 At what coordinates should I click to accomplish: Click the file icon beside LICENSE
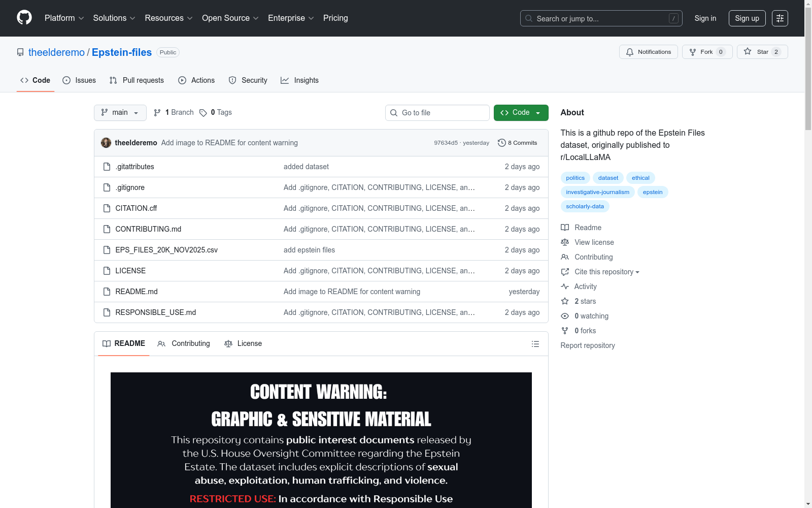[x=107, y=271]
